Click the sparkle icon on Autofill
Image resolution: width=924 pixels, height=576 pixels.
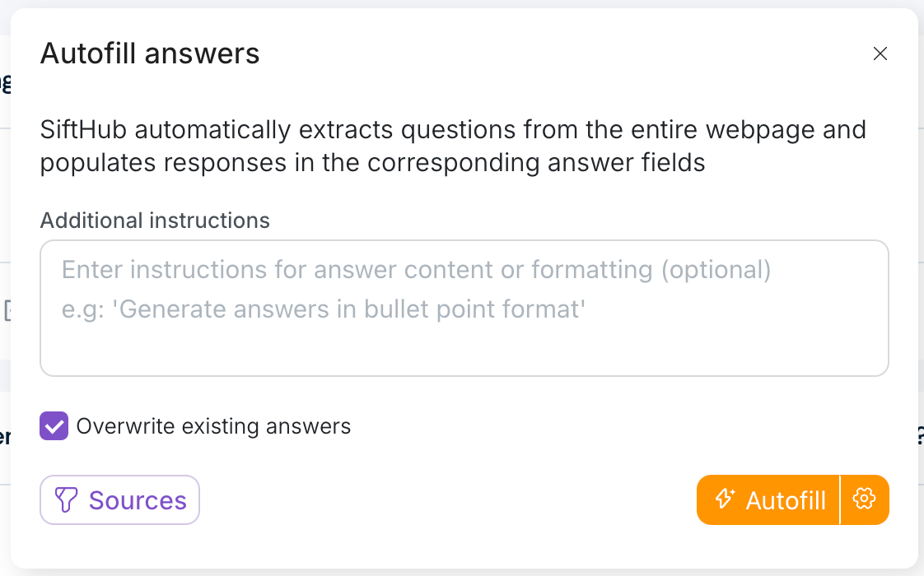pyautogui.click(x=724, y=499)
